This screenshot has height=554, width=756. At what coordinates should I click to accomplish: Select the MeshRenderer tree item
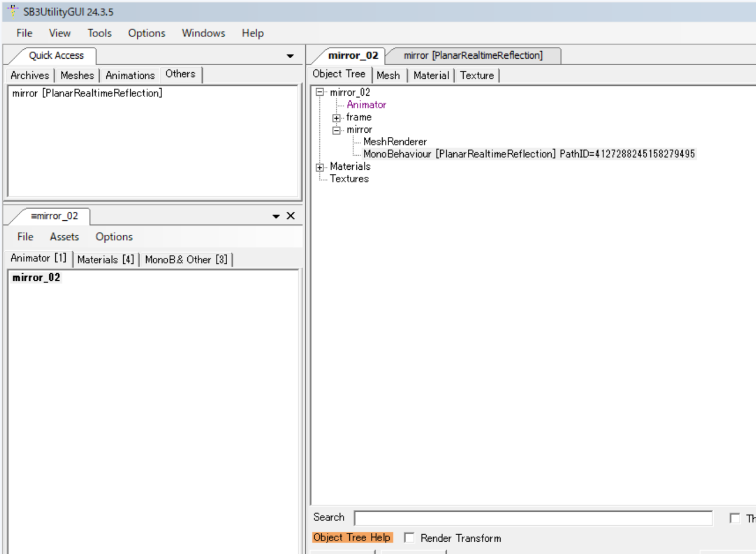395,142
